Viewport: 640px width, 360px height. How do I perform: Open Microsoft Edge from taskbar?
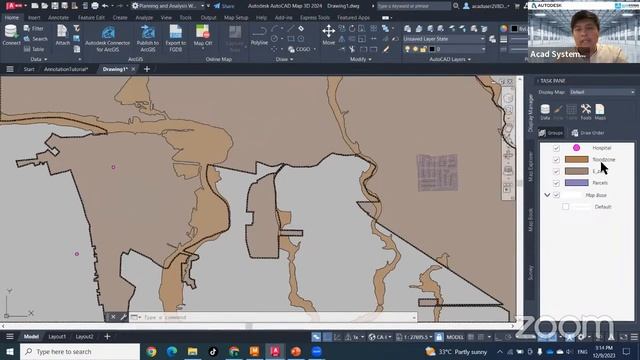172,351
